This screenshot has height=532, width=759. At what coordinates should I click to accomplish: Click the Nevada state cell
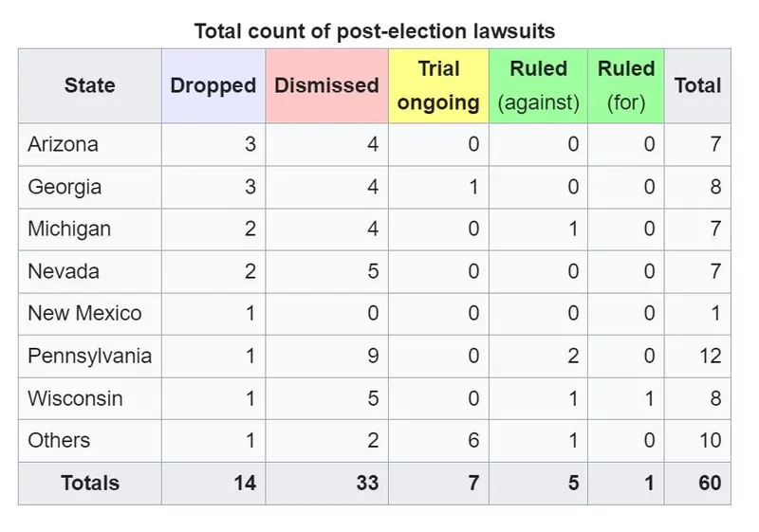click(64, 271)
